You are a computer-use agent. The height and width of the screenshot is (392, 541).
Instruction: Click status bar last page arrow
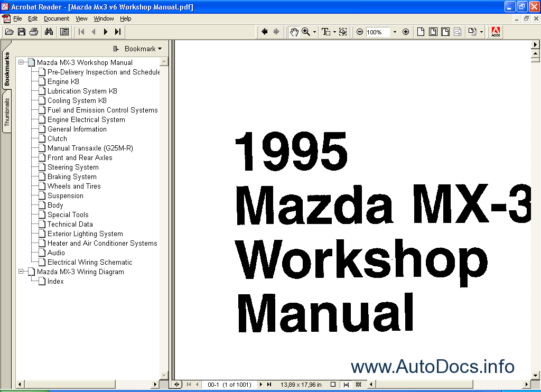pos(269,385)
